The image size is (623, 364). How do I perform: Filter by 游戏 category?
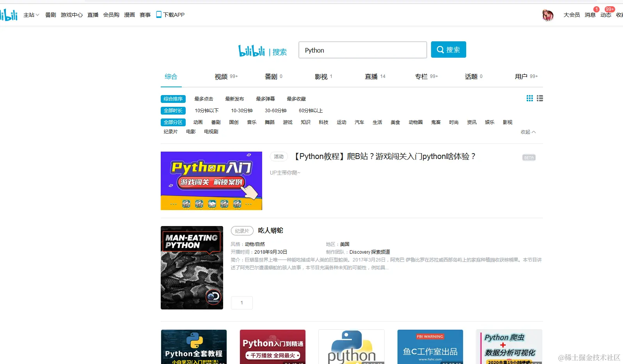coord(288,122)
